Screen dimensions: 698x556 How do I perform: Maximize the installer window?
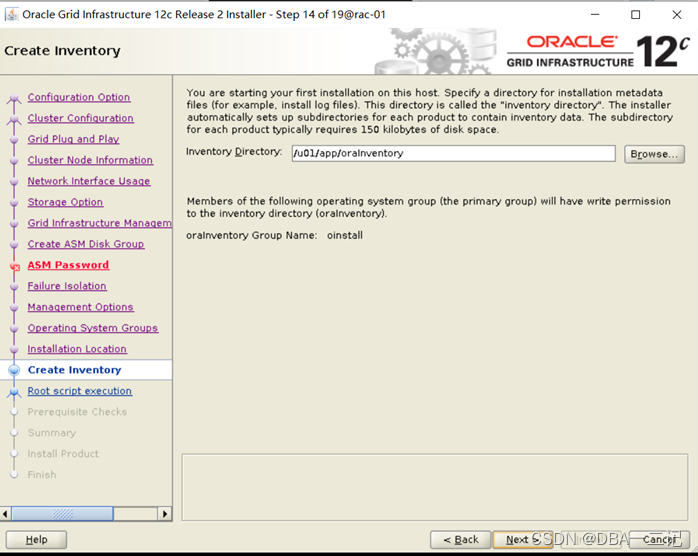point(636,15)
